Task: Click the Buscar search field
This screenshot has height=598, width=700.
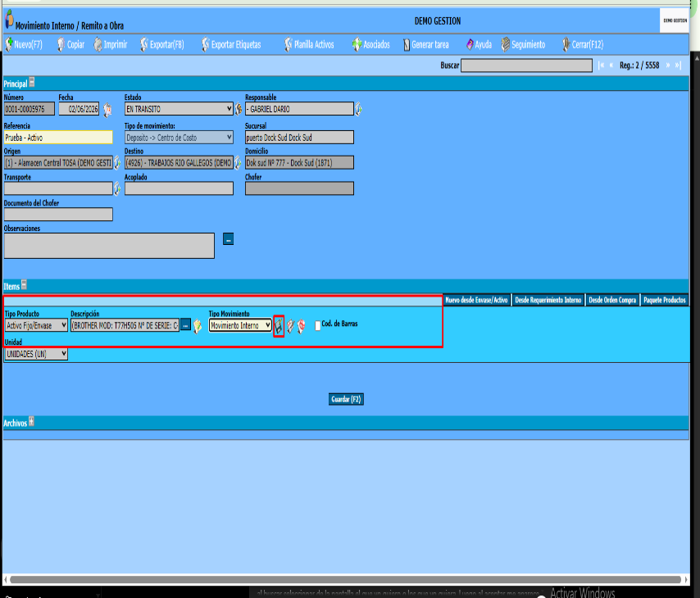Action: tap(526, 66)
